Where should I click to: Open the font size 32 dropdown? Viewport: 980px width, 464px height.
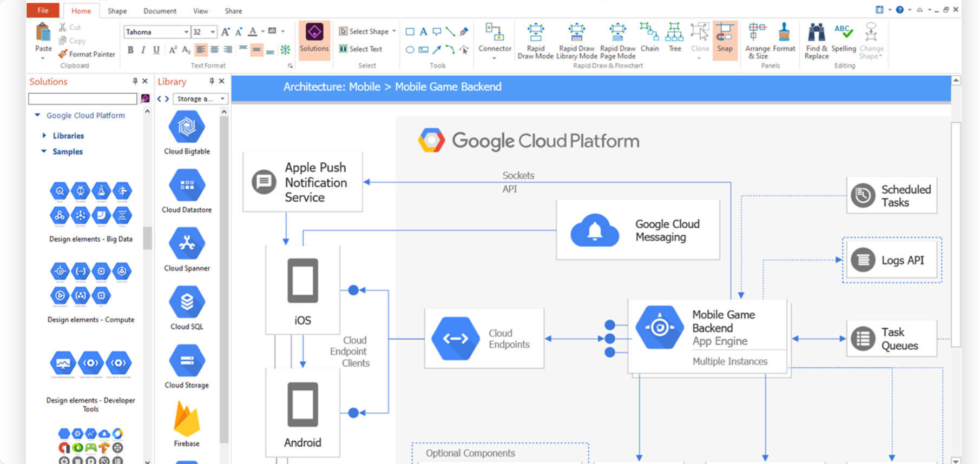coord(213,32)
